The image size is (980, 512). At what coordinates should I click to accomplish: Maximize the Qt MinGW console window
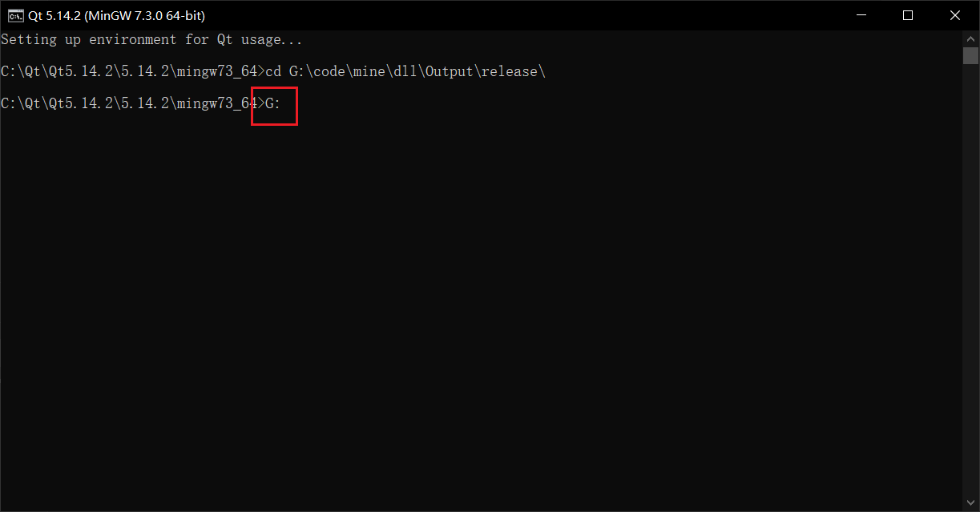tap(908, 15)
